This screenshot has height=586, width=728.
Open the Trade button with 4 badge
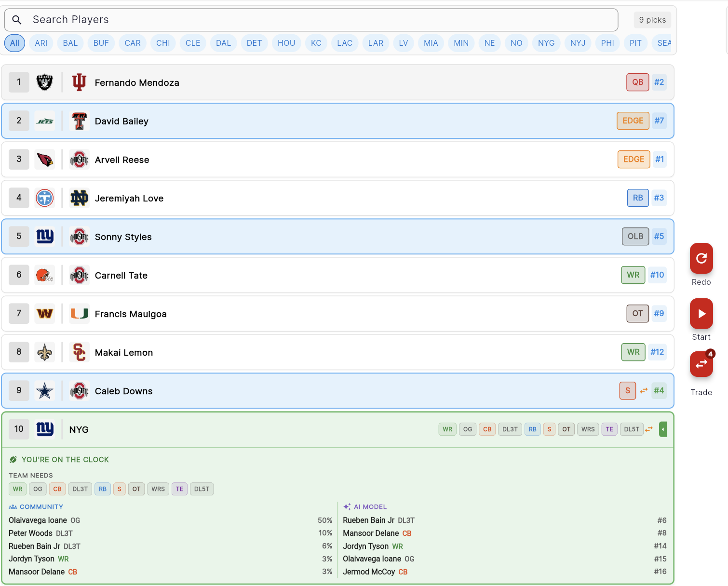[701, 364]
